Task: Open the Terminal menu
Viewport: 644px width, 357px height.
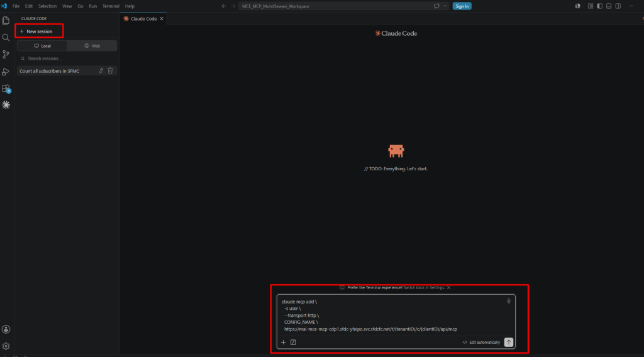Action: tap(111, 6)
